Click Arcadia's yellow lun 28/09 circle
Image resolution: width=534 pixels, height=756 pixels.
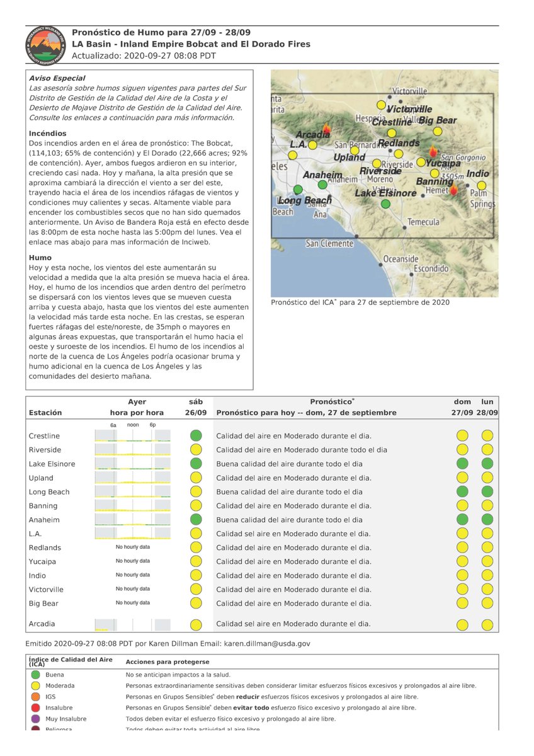[x=487, y=625]
